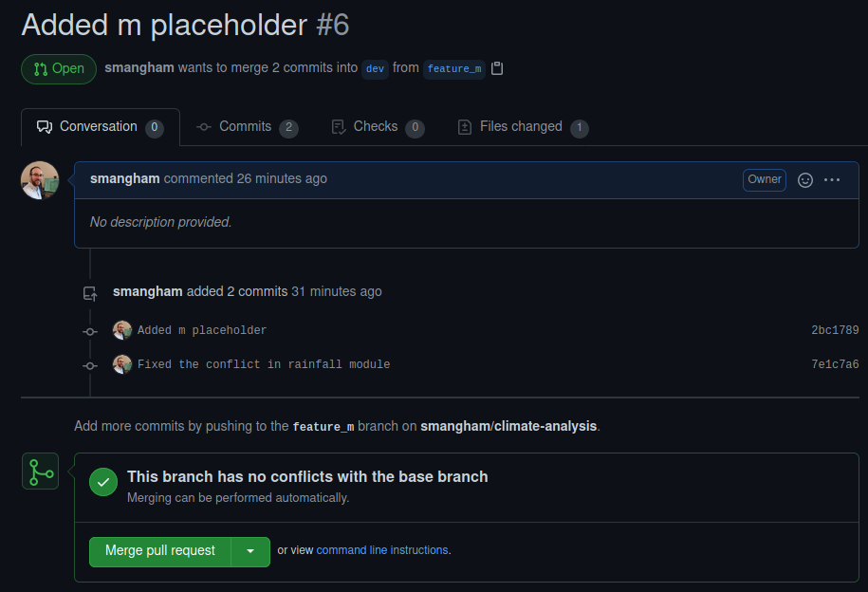Open the command line instructions link

[x=382, y=550]
